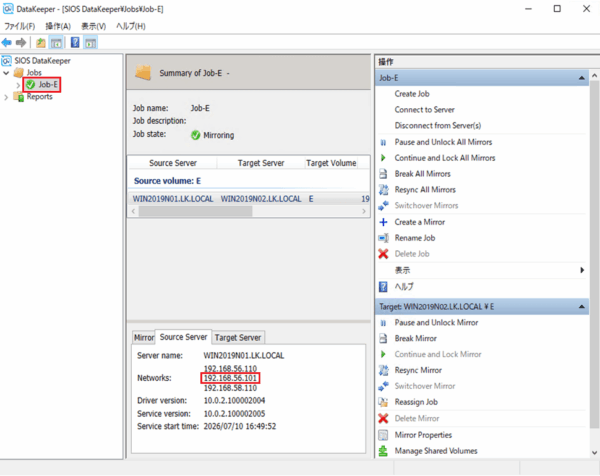Click Manage Shared Volumes action text
600x476 pixels.
pos(436,451)
